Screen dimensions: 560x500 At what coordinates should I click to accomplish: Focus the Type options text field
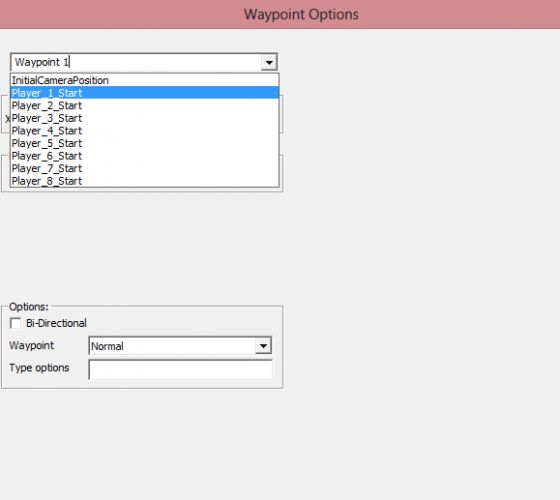pos(180,369)
